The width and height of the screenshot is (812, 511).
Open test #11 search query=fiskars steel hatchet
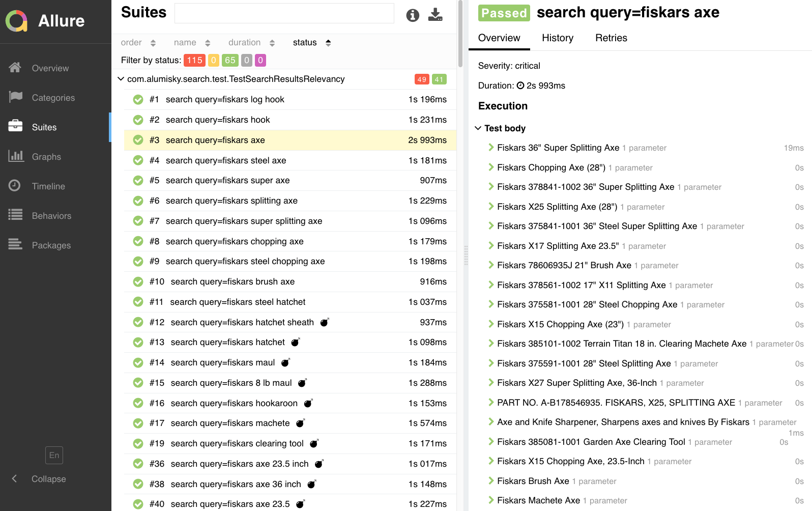point(290,302)
